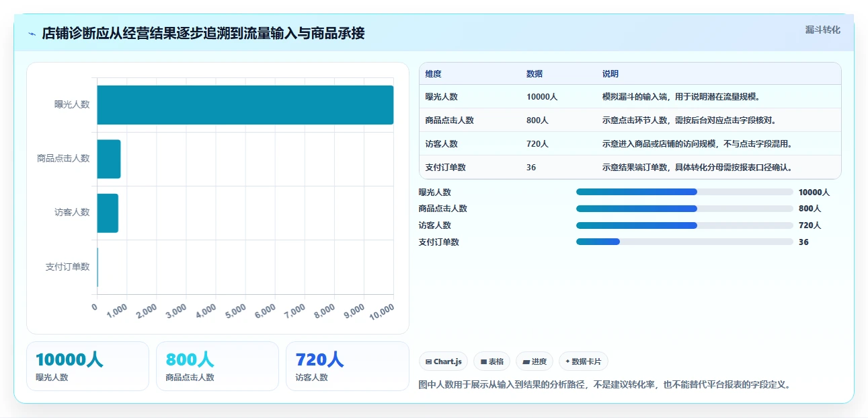Viewport: 868px width, 418px height.
Task: Click the 访客人数 bar in the chart
Action: tap(108, 213)
